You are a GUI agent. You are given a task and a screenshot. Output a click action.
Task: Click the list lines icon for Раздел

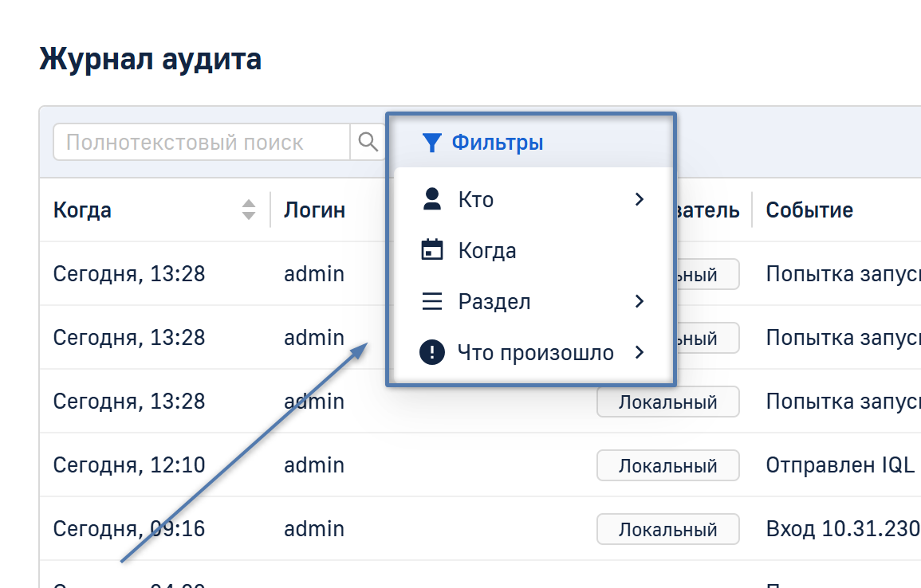click(x=431, y=301)
